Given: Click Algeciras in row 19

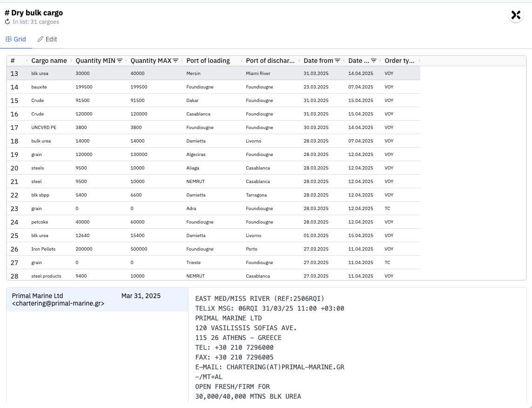Looking at the screenshot, I should click(196, 155).
